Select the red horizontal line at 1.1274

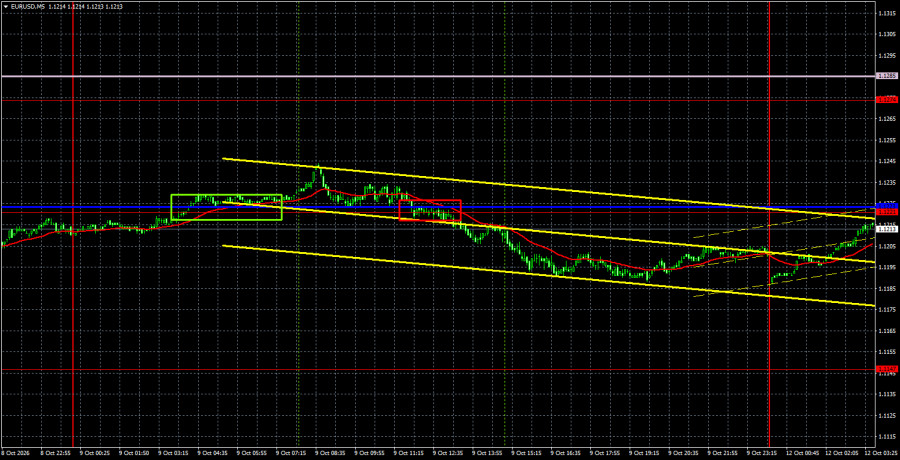pos(439,99)
